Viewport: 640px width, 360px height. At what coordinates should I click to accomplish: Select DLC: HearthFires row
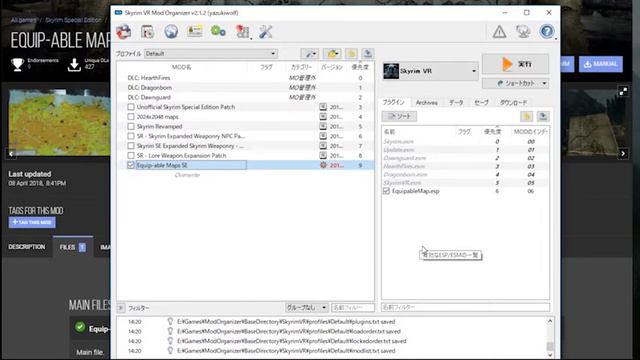tap(245, 78)
